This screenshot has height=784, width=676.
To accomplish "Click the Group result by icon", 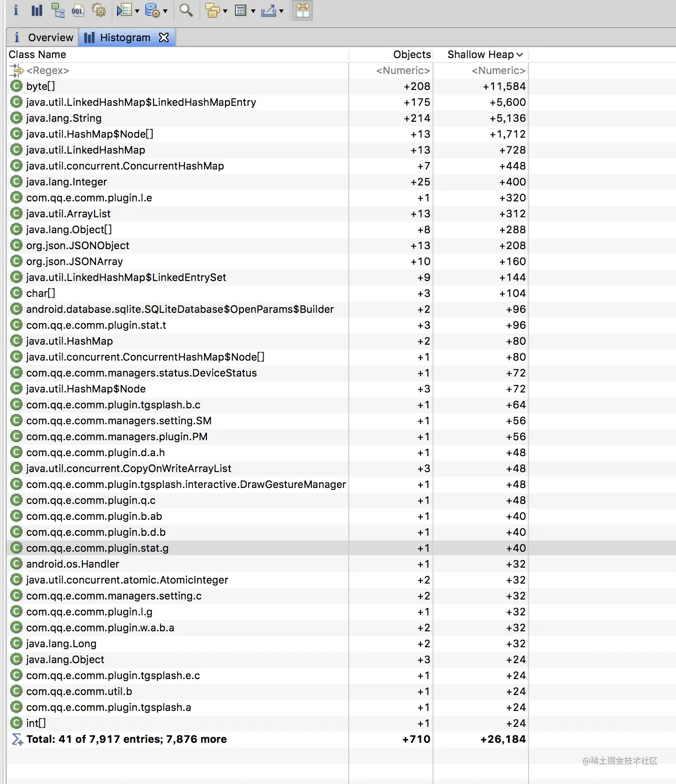I will [213, 10].
